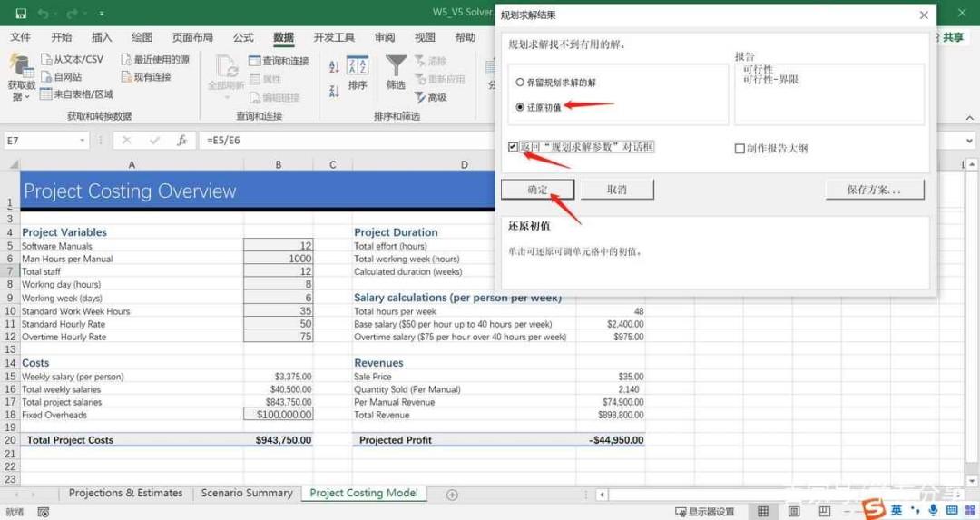Enable the Outline Reports (制作报告大纲) checkbox
This screenshot has height=520, width=980.
pos(740,149)
